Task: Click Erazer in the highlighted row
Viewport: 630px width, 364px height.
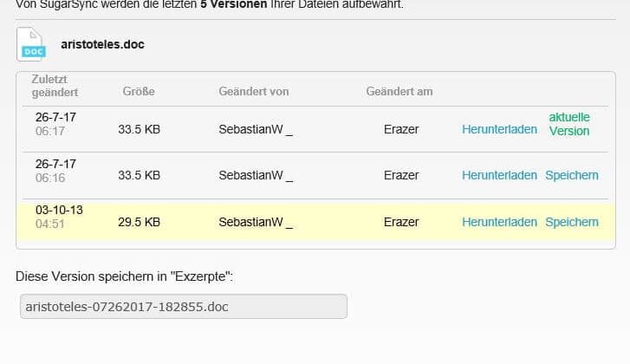Action: tap(401, 222)
